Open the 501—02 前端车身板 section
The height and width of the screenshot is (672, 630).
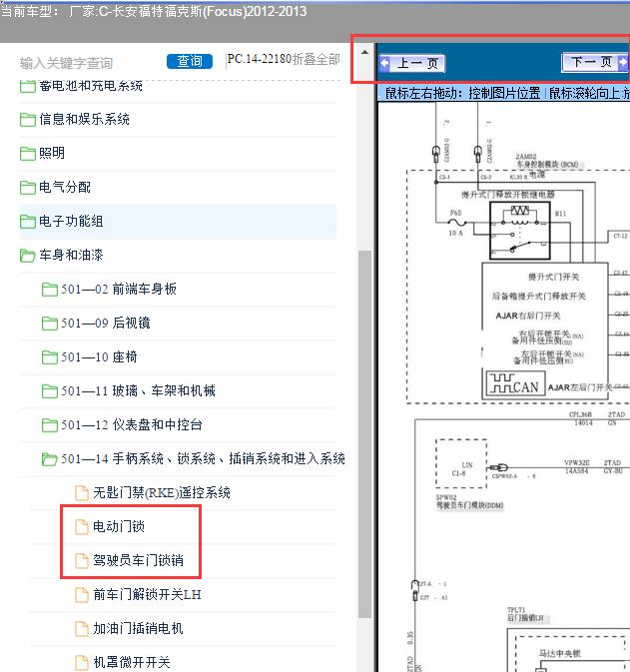point(119,289)
